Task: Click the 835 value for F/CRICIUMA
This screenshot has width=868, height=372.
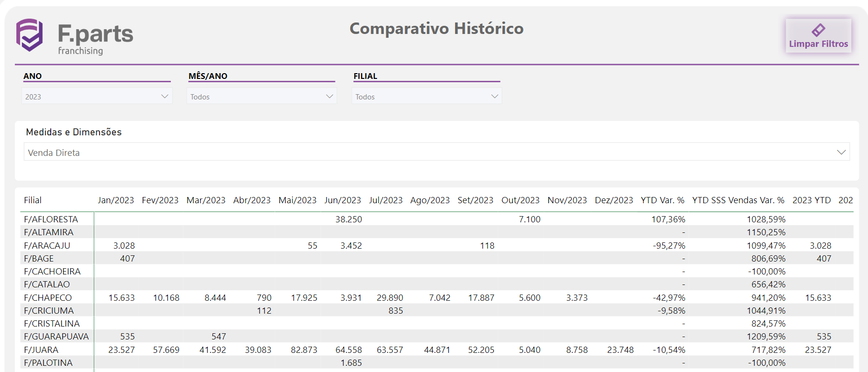Action: pos(396,310)
